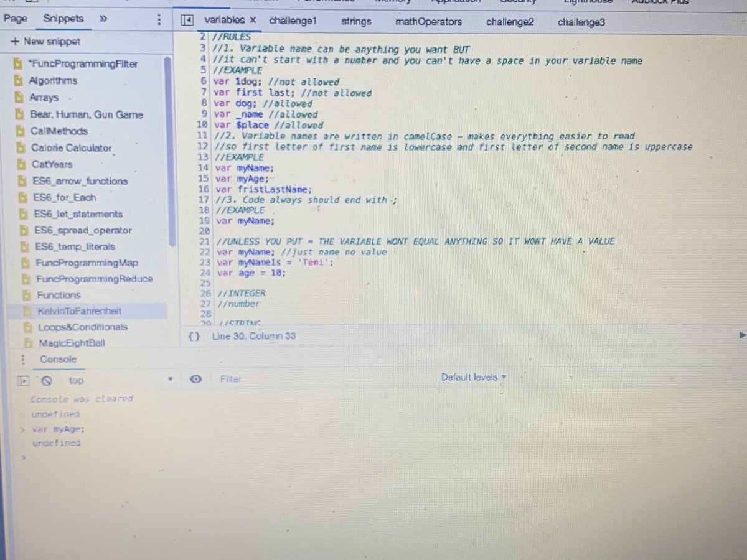
Task: Select the Snippets tab
Action: tap(63, 19)
